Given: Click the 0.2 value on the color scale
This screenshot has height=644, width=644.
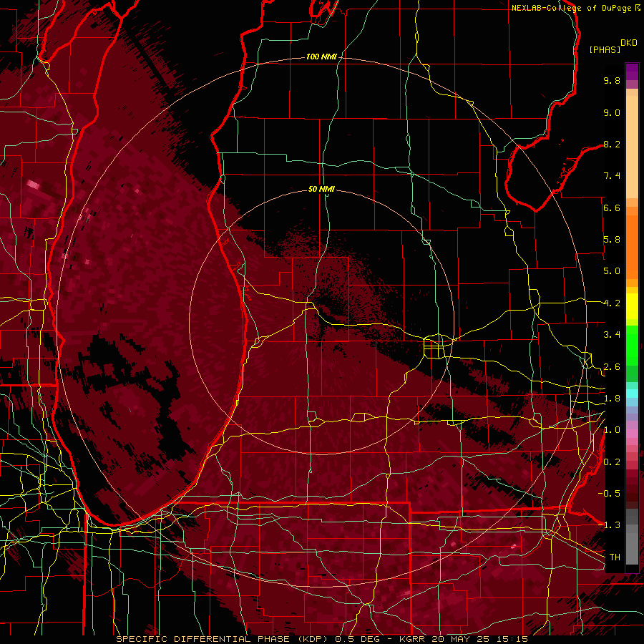Looking at the screenshot, I should click(x=612, y=462).
